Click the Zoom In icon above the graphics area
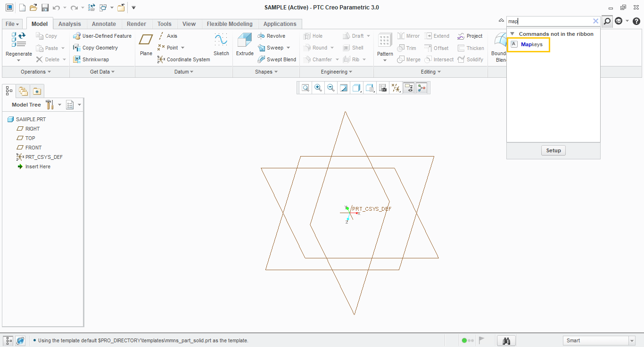 tap(318, 87)
